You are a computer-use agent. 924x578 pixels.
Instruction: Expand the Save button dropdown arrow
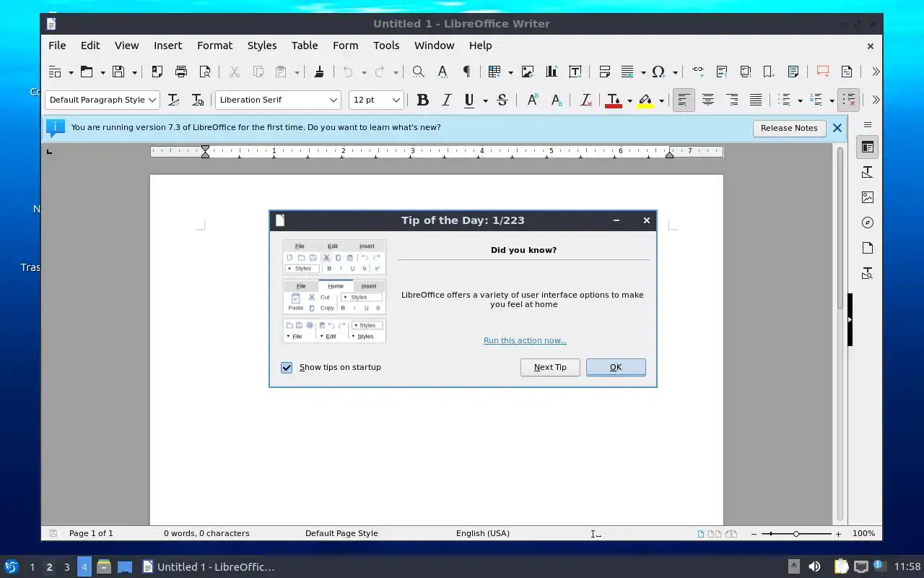pos(134,72)
